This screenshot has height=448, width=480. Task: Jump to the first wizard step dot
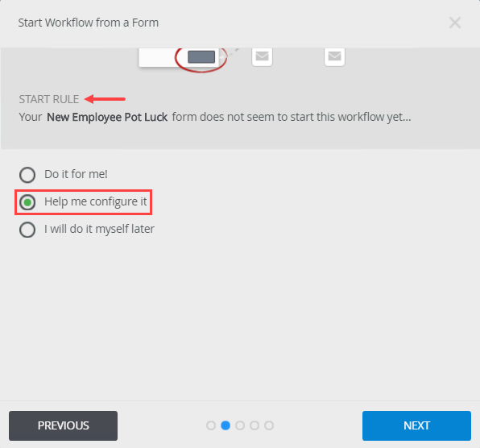(211, 425)
